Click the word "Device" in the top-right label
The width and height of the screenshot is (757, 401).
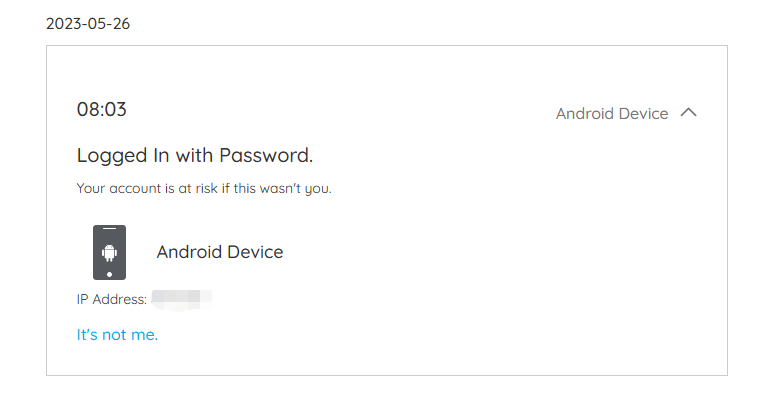pos(644,113)
